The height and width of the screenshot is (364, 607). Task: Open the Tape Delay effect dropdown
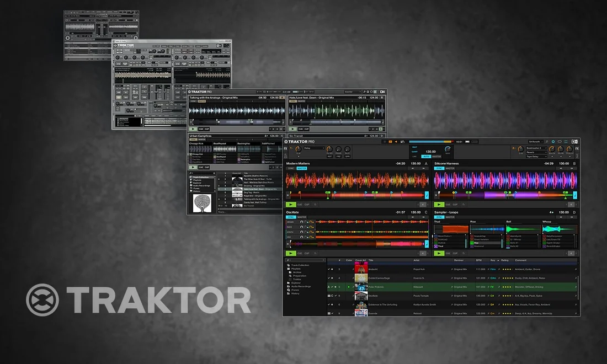536,157
